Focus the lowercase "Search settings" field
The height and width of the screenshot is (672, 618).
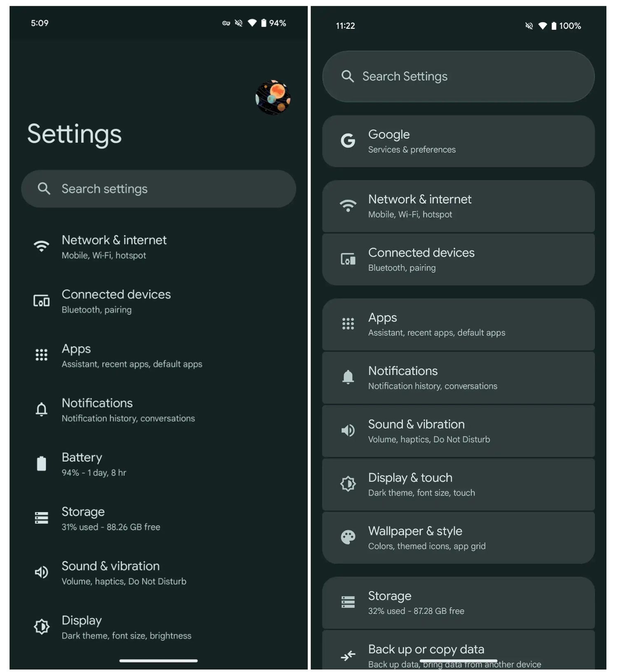[x=159, y=189]
